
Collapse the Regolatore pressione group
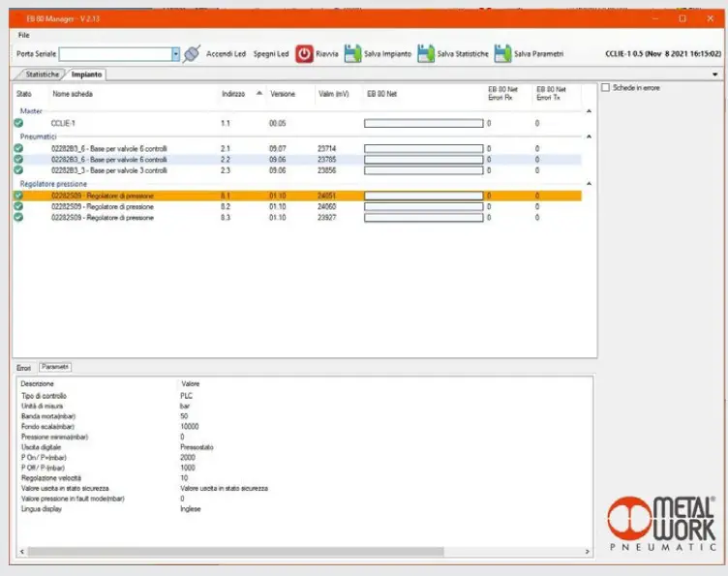click(x=589, y=184)
